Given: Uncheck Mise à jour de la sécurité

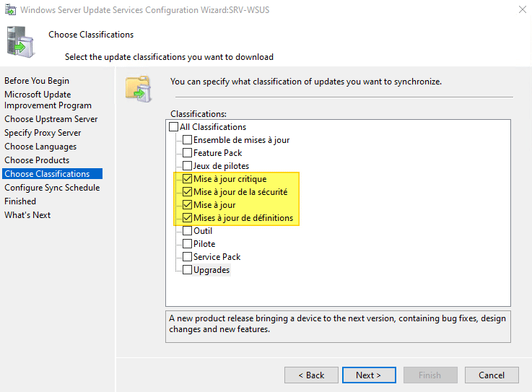Looking at the screenshot, I should 187,192.
